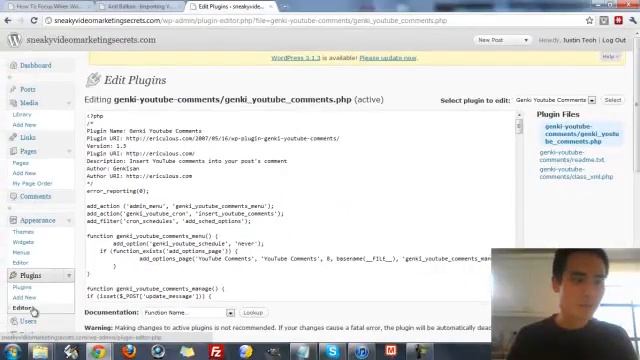This screenshot has height=360, width=640.
Task: Click the Please update now link
Action: point(388,58)
